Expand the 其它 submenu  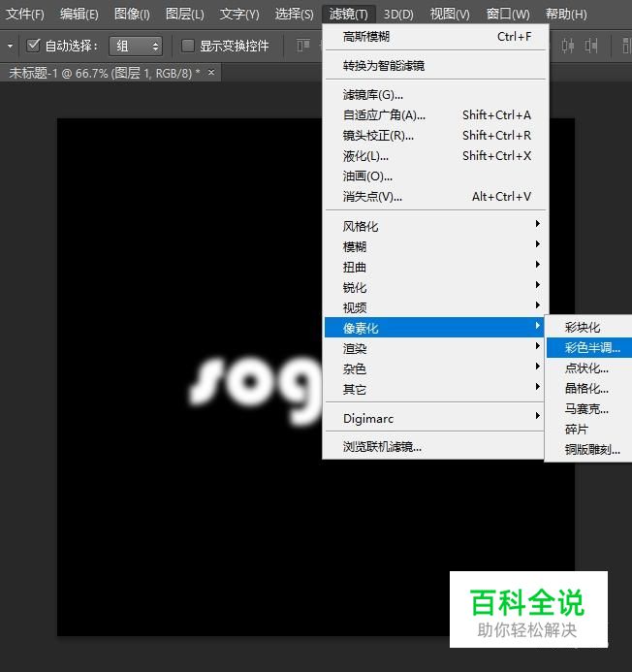pyautogui.click(x=435, y=389)
